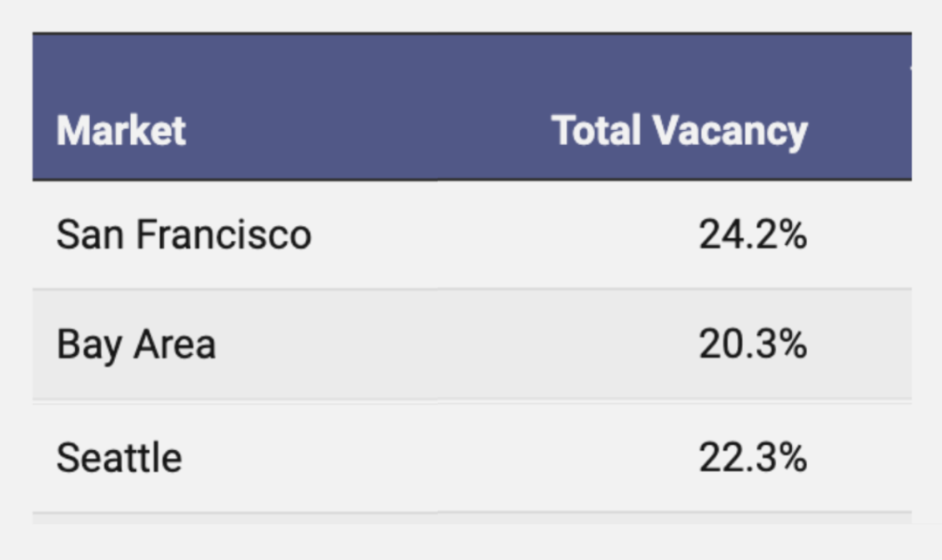Screen dimensions: 942x560
Task: Click the word San in first row
Action: click(x=91, y=235)
